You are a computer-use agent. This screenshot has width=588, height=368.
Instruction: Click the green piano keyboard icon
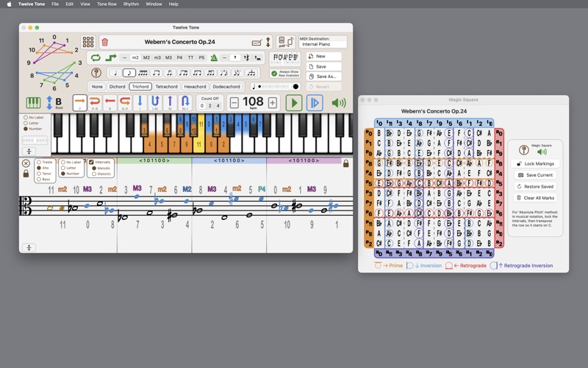(x=33, y=102)
